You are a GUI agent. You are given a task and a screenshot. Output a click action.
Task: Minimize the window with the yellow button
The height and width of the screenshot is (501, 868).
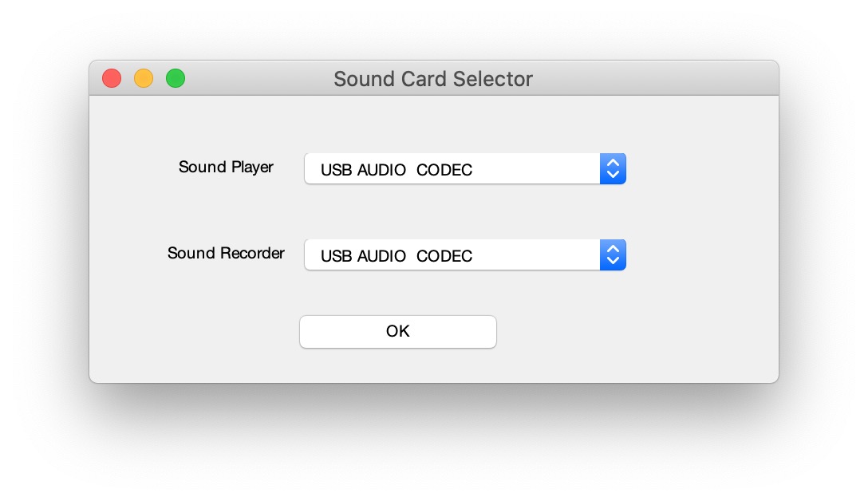click(144, 78)
